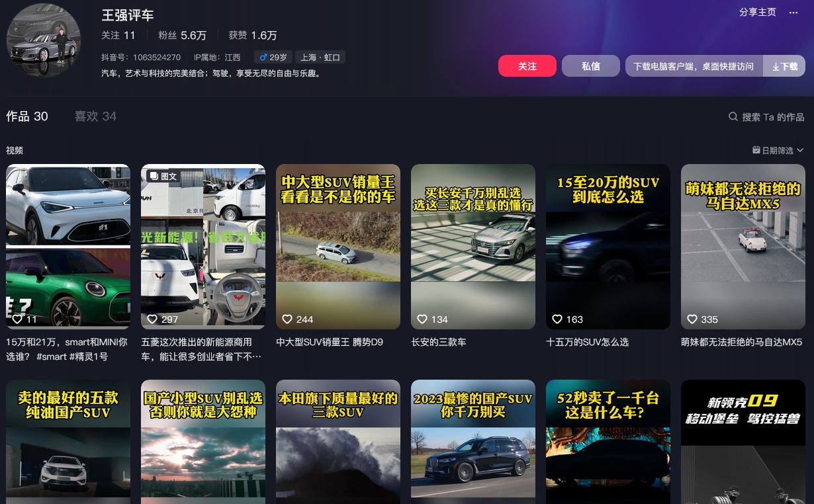Click 分享主页 share link

(758, 13)
